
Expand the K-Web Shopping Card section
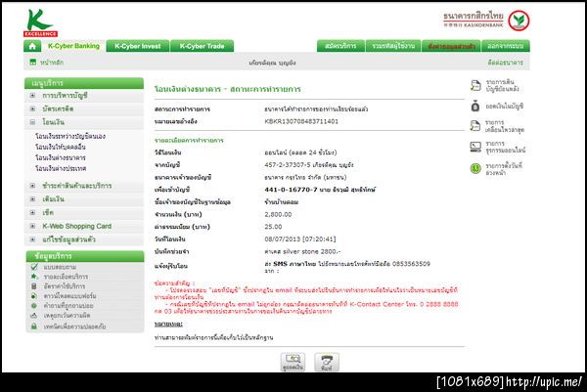point(32,226)
